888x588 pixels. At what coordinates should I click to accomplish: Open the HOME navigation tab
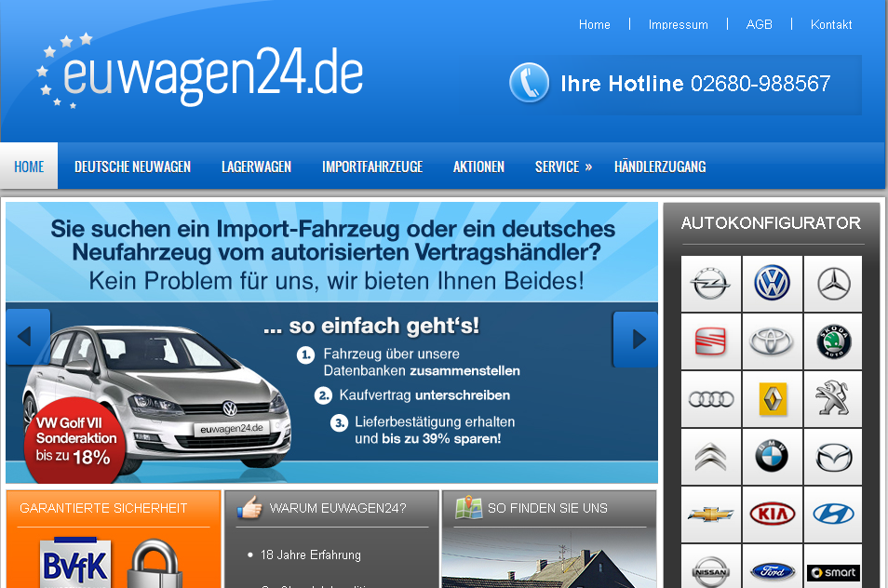pyautogui.click(x=29, y=166)
